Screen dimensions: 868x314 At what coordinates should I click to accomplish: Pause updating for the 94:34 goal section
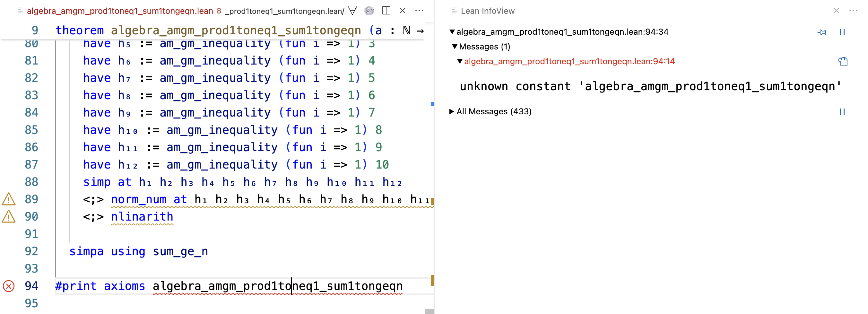(842, 32)
